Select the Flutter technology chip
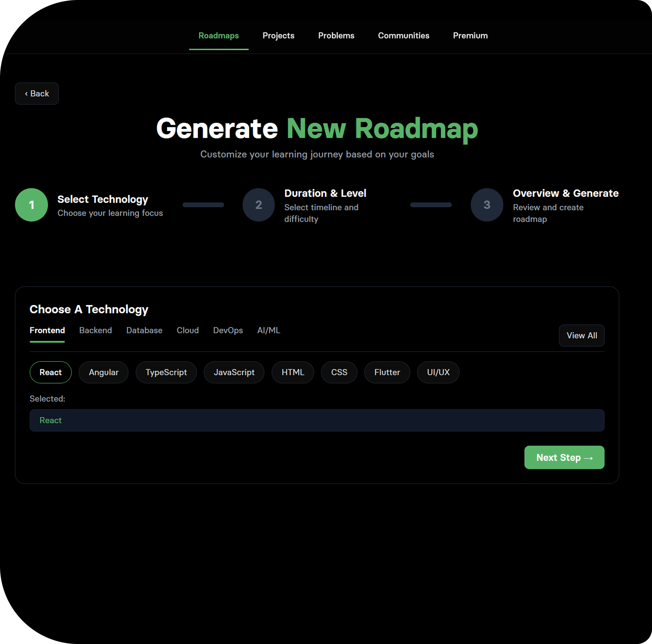This screenshot has width=652, height=644. click(x=387, y=372)
